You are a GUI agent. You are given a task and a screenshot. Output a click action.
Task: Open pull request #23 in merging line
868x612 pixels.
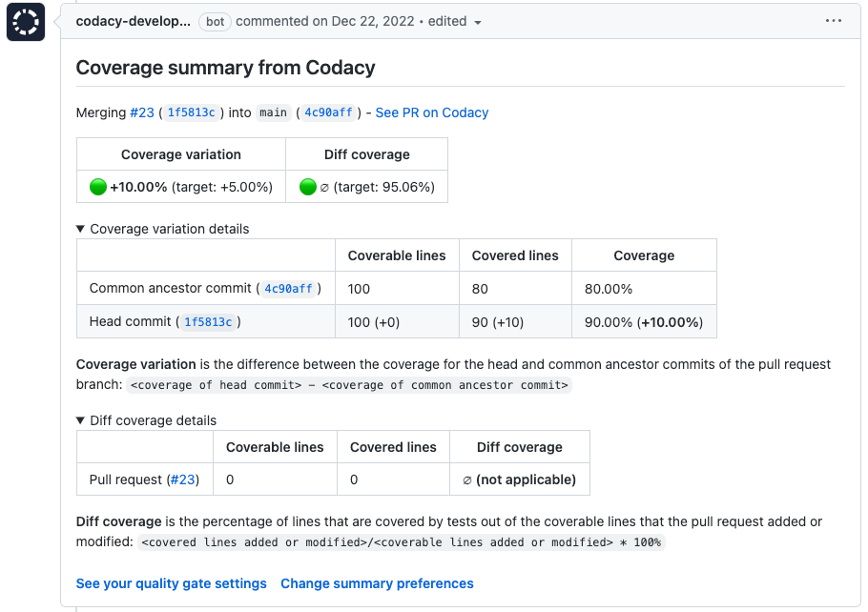pyautogui.click(x=141, y=112)
